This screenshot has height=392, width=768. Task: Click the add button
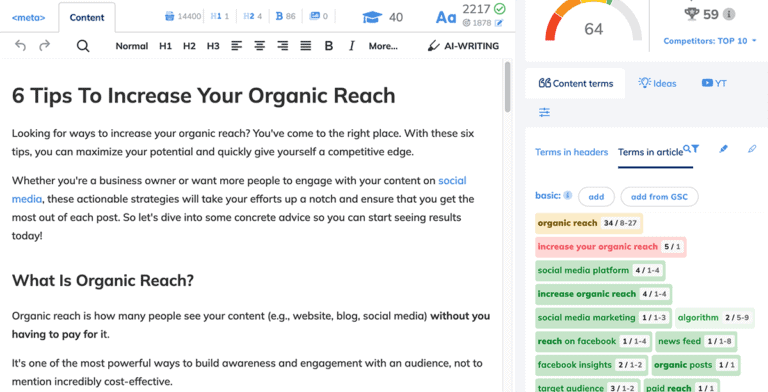click(596, 197)
